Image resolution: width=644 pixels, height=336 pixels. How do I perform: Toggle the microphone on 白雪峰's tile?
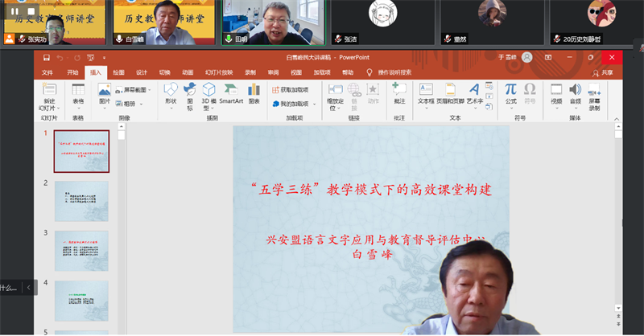click(x=119, y=39)
